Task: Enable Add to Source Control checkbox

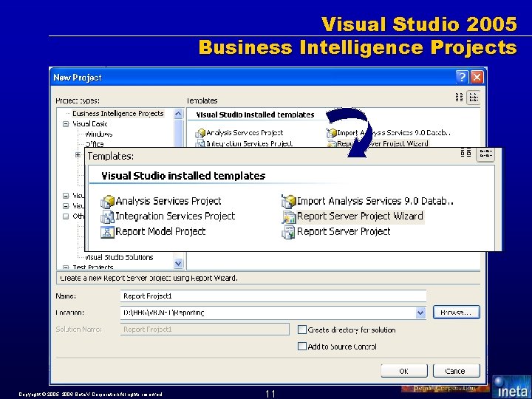Action: [x=301, y=346]
